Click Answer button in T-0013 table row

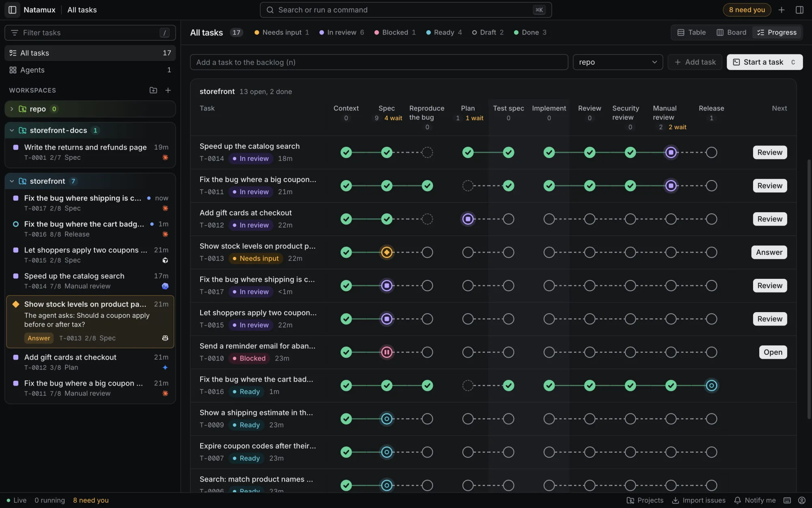(769, 252)
